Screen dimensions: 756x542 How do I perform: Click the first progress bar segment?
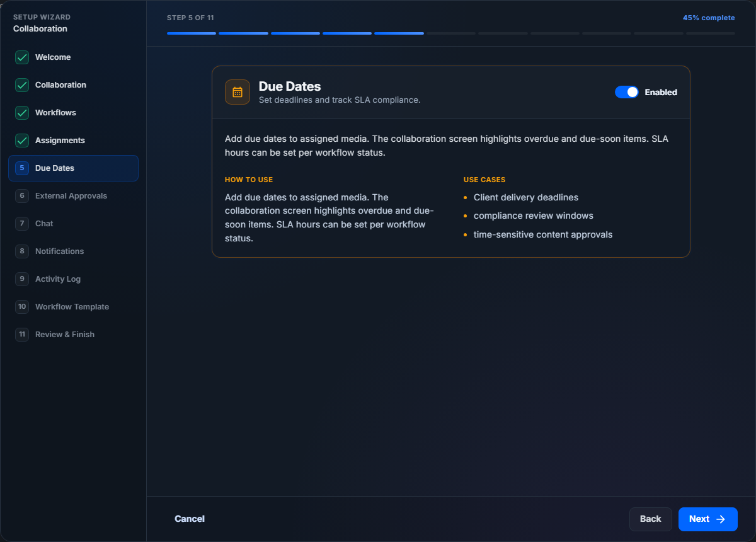[192, 33]
